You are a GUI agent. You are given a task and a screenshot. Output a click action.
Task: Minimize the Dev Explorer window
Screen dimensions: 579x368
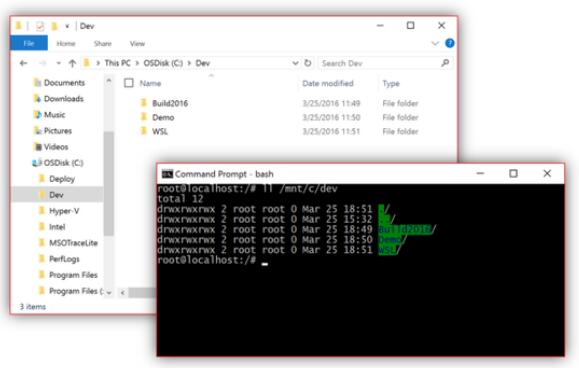coord(380,25)
